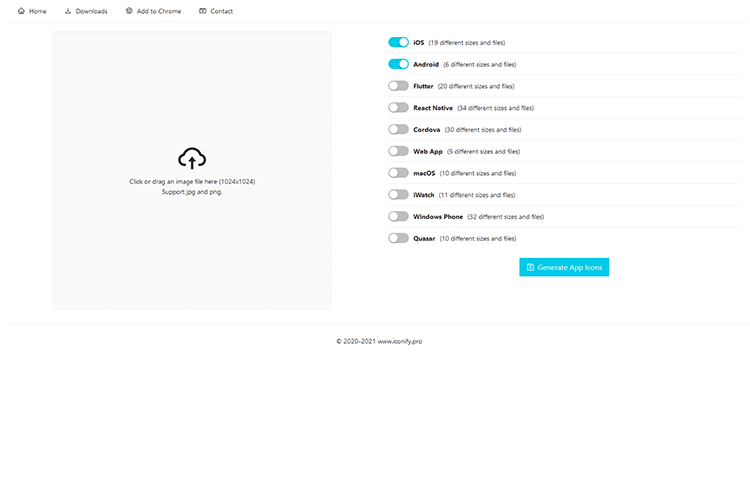The height and width of the screenshot is (500, 750).
Task: Enable the Windows Phone toggle
Action: click(398, 216)
